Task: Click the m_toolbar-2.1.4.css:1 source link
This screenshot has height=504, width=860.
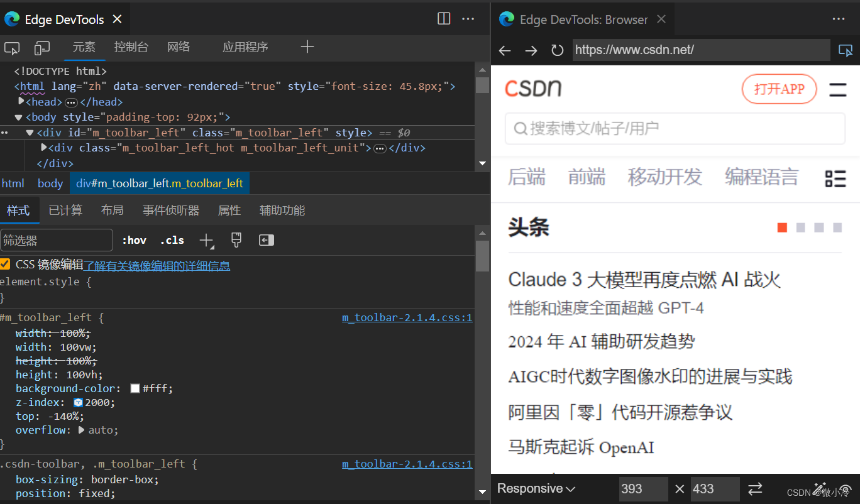Action: pyautogui.click(x=407, y=317)
